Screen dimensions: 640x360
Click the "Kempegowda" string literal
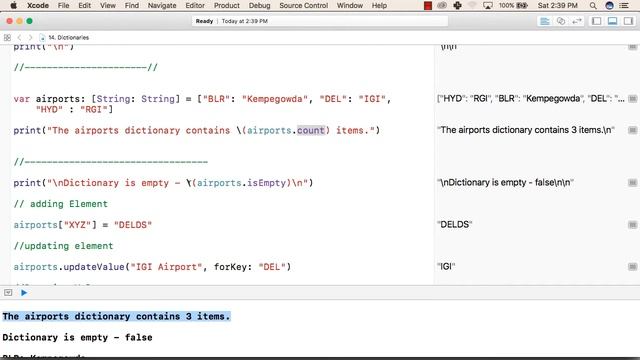pyautogui.click(x=275, y=99)
